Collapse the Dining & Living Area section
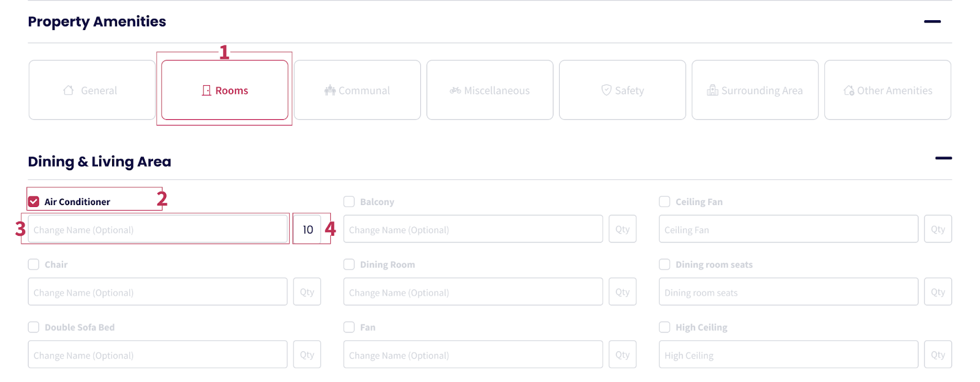The width and height of the screenshot is (980, 382). click(x=943, y=158)
